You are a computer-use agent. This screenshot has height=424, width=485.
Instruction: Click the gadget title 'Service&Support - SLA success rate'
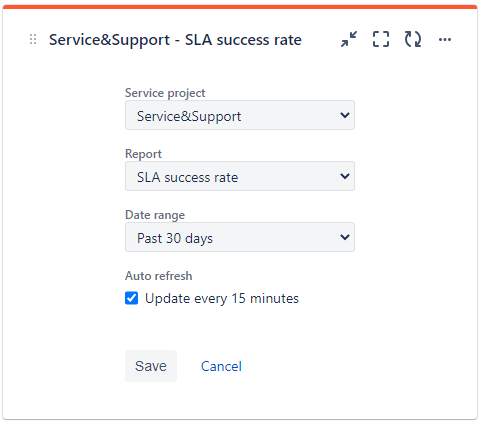tap(175, 40)
